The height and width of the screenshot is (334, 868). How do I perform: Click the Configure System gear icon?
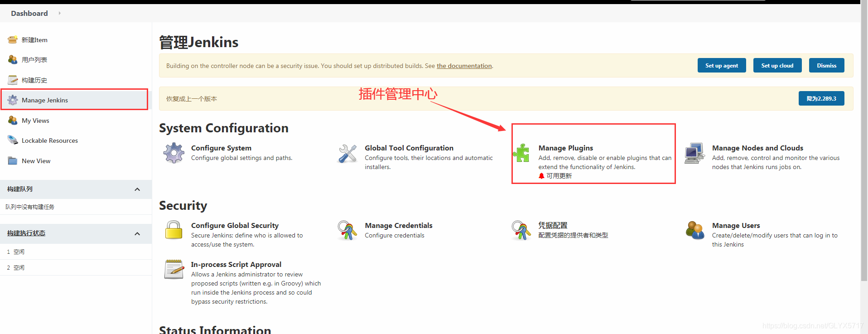click(x=174, y=153)
